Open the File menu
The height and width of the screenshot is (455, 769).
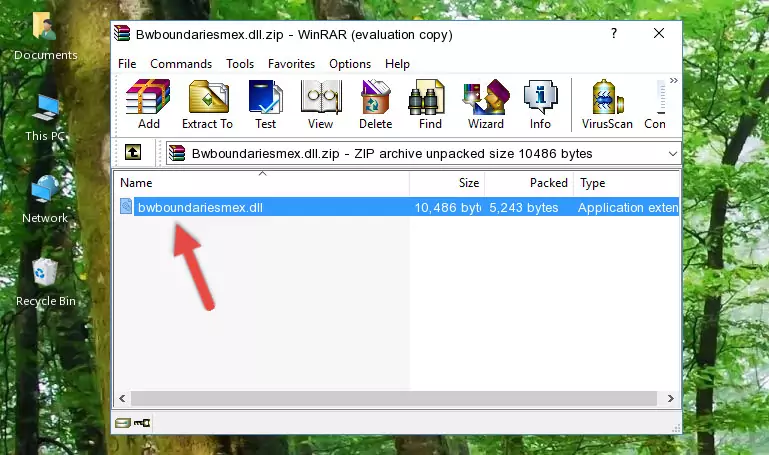(x=127, y=64)
